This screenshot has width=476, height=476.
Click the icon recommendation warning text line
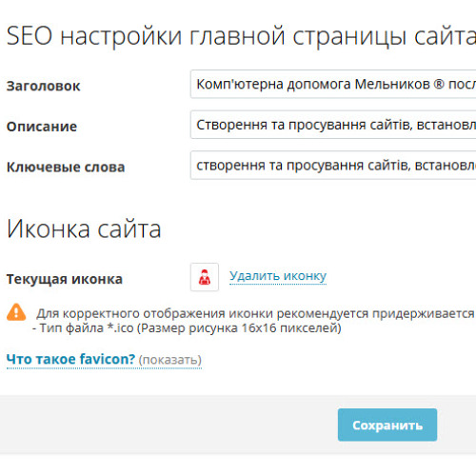click(x=256, y=313)
